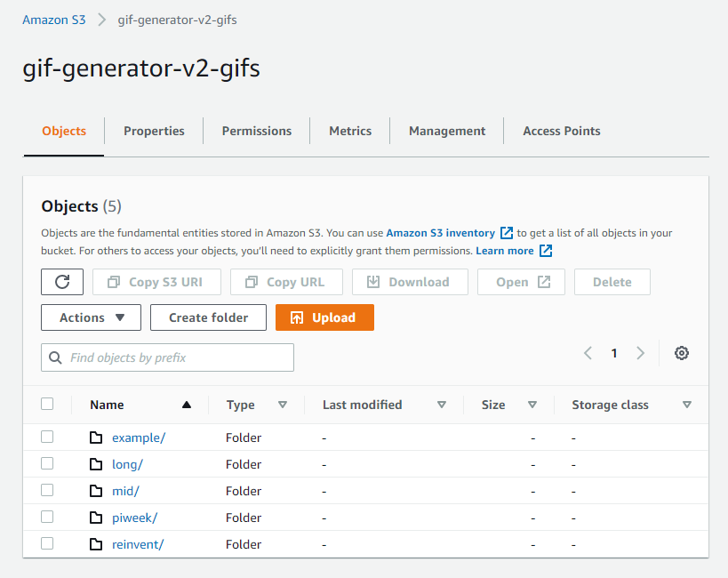Switch to the Access Points tab
728x578 pixels.
pos(562,131)
